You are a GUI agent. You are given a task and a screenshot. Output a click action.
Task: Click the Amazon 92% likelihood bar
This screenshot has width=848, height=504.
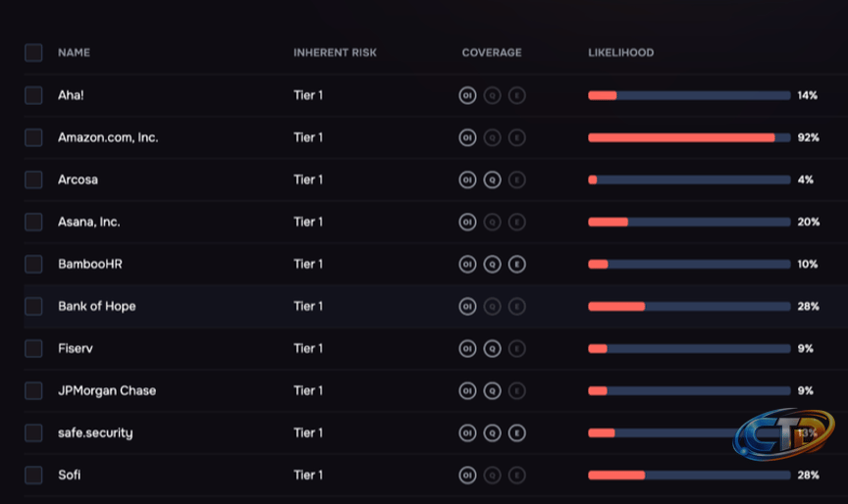point(689,137)
